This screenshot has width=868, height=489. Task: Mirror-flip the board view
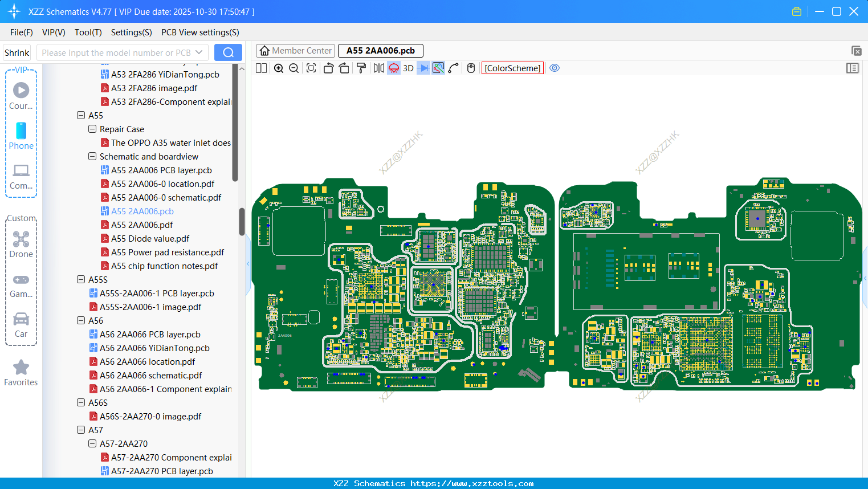tap(379, 68)
